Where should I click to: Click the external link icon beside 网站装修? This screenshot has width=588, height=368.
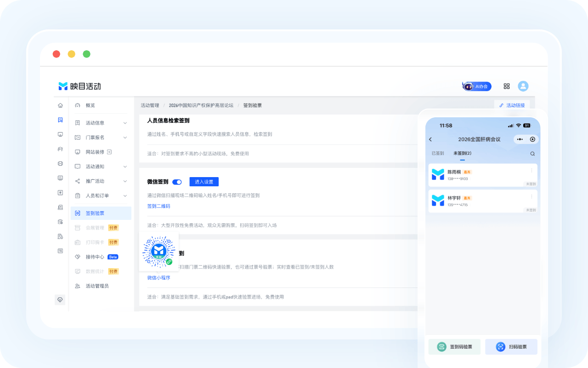click(109, 152)
